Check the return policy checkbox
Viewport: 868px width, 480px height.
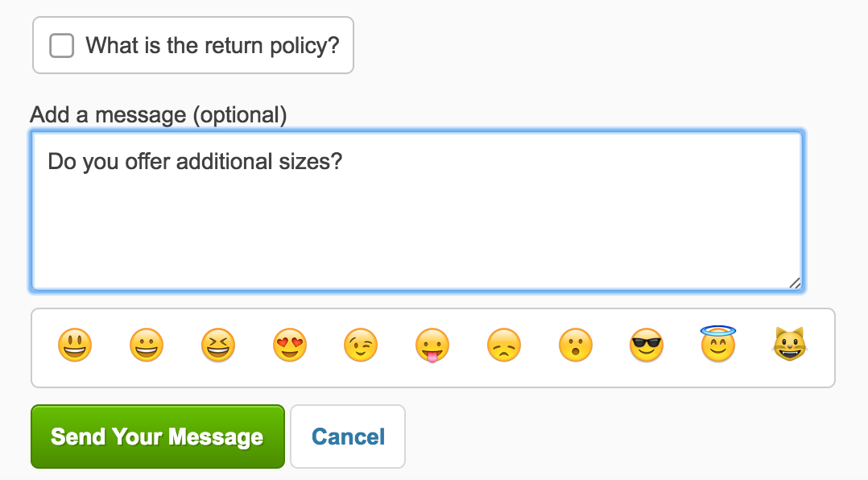[62, 45]
